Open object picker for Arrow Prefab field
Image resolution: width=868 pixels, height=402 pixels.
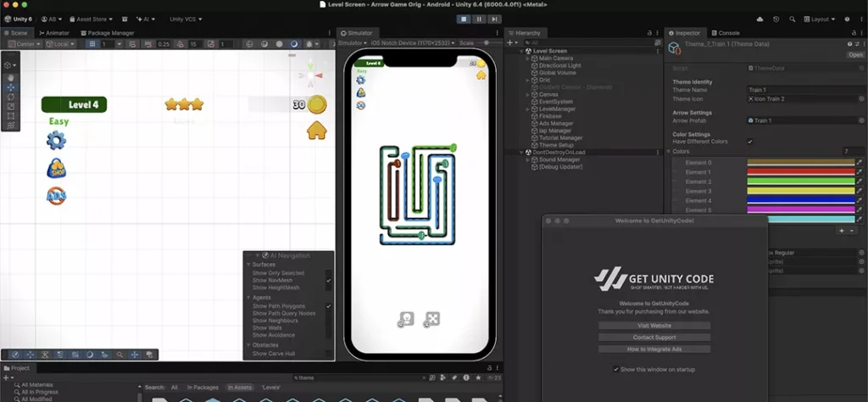coord(861,120)
